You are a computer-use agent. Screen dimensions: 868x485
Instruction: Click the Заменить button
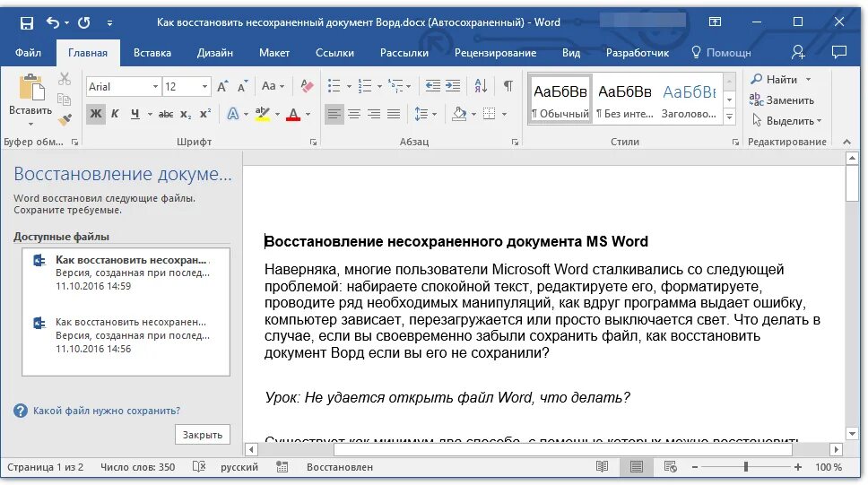point(782,100)
